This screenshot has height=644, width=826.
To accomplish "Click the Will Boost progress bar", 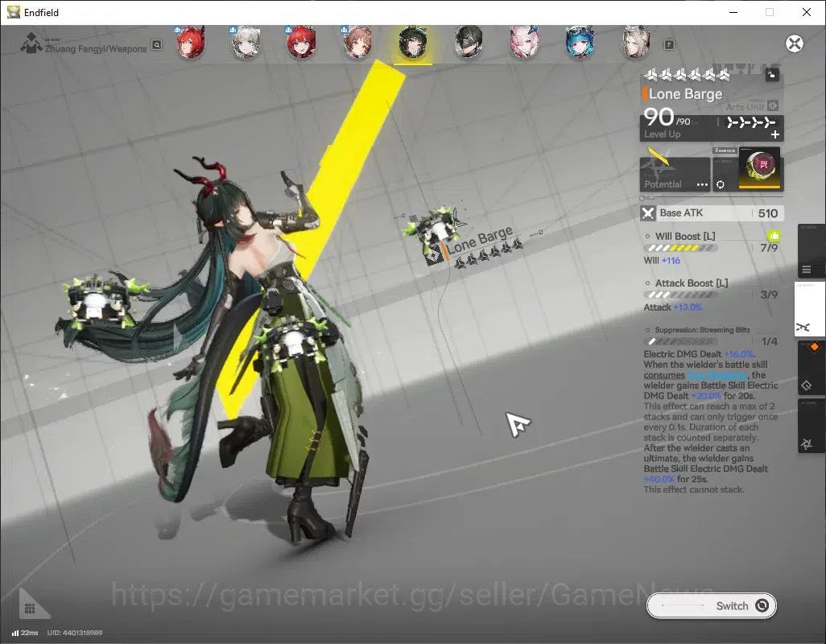I will tap(680, 248).
